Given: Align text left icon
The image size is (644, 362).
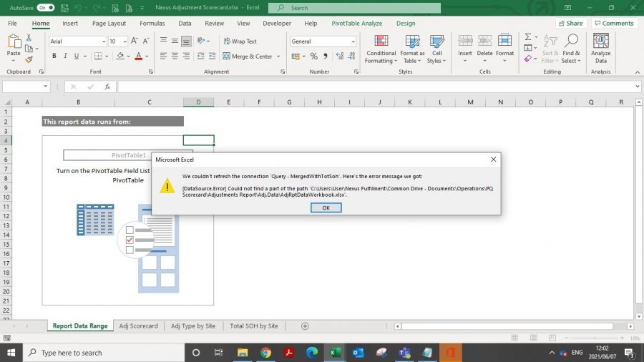Looking at the screenshot, I should [163, 57].
